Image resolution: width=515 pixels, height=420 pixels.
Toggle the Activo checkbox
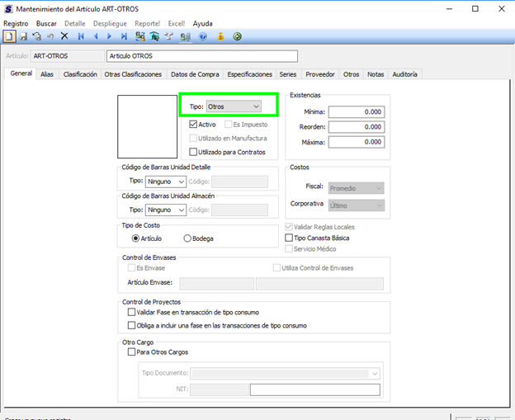[x=193, y=125]
